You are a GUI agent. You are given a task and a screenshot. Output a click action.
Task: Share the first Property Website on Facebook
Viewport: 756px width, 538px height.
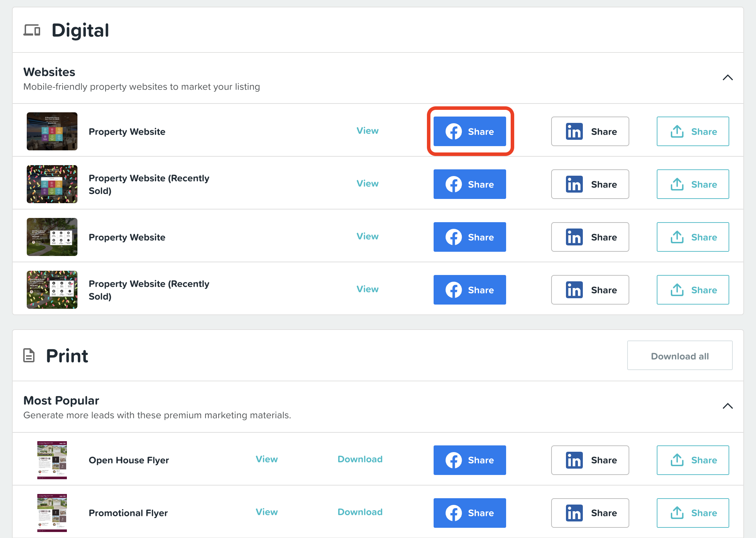pyautogui.click(x=470, y=131)
